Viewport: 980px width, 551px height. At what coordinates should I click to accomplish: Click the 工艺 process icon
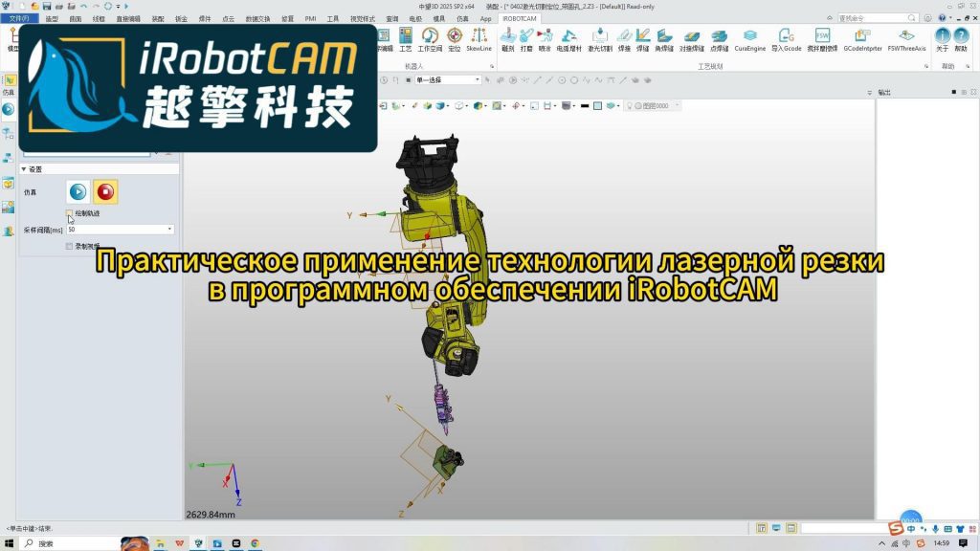click(406, 39)
